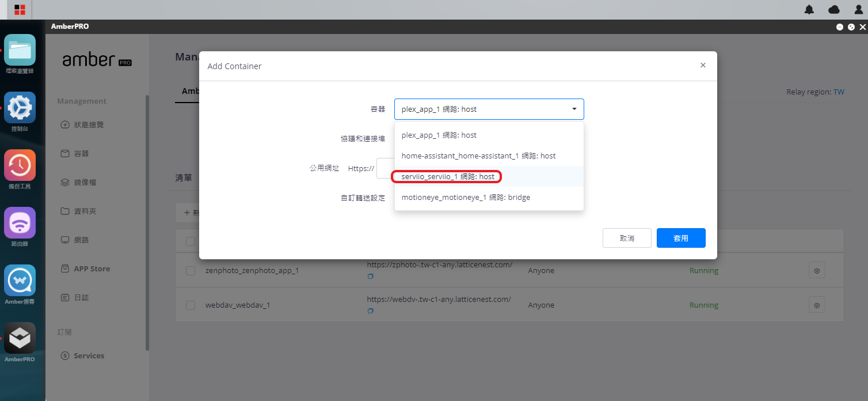
Task: Open the Amber search dock icon
Action: (x=20, y=280)
